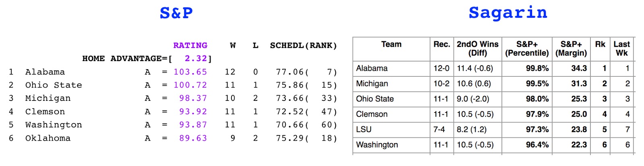Viewport: 644px width, 166px height.
Task: Click the Rec. column header
Action: (x=442, y=45)
